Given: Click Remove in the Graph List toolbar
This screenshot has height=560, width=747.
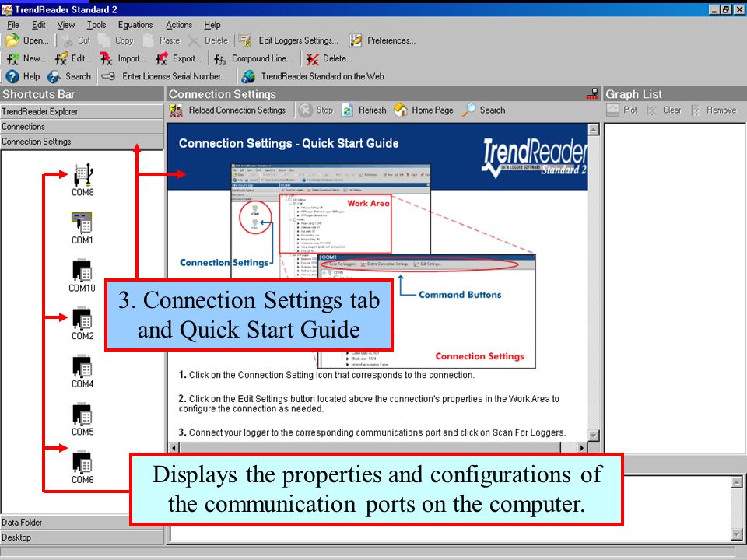Looking at the screenshot, I should pyautogui.click(x=714, y=110).
